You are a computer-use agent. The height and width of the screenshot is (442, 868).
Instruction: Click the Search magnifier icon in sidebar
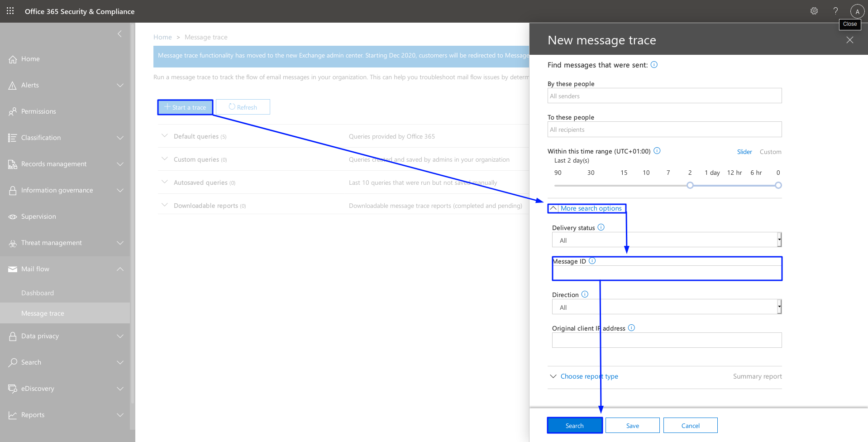tap(13, 363)
